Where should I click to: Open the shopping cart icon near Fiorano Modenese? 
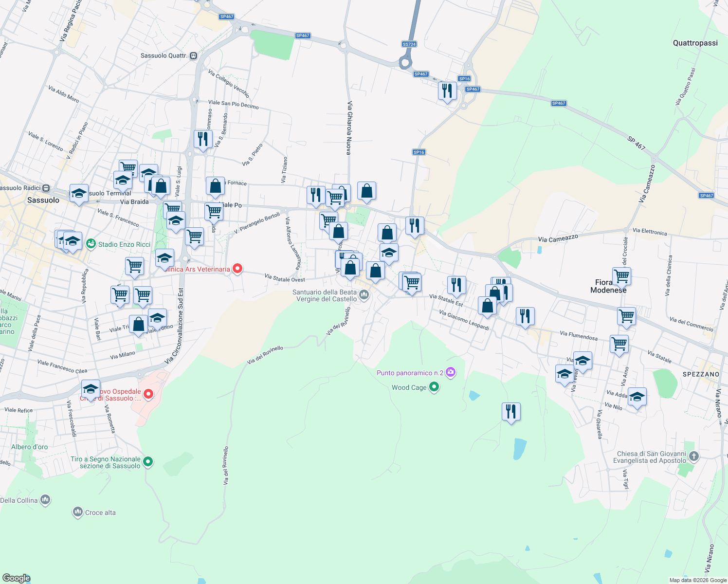[x=622, y=275]
